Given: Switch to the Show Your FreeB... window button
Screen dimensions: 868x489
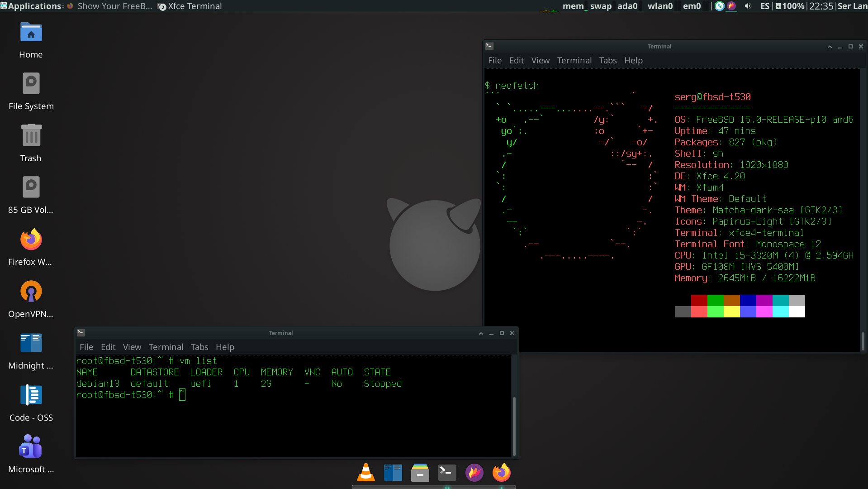Looking at the screenshot, I should [x=109, y=6].
